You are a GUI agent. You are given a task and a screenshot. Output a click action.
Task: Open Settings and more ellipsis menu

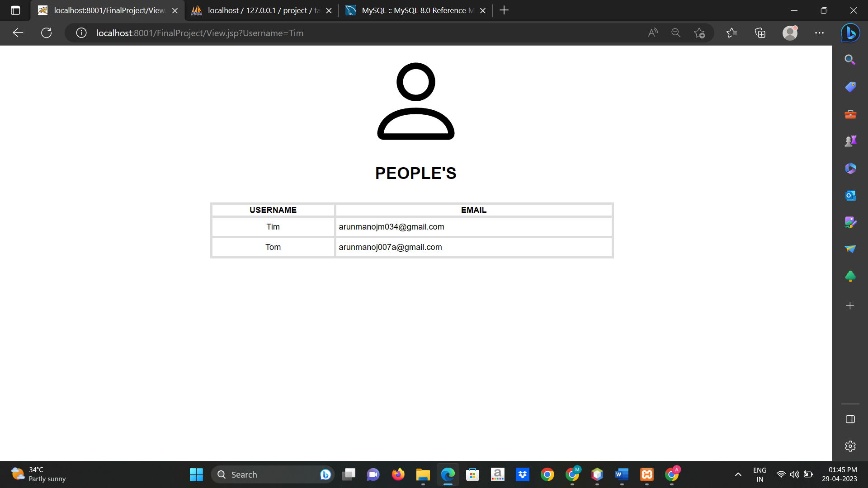[x=819, y=33]
